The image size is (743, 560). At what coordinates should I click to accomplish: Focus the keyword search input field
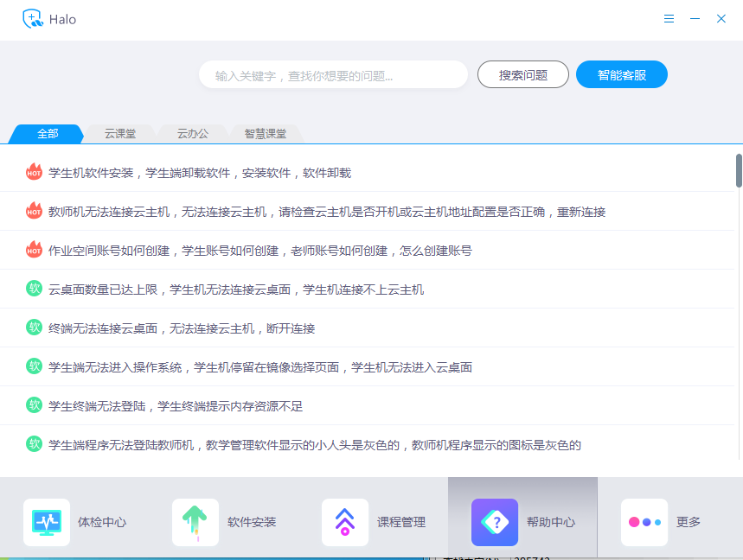click(333, 75)
